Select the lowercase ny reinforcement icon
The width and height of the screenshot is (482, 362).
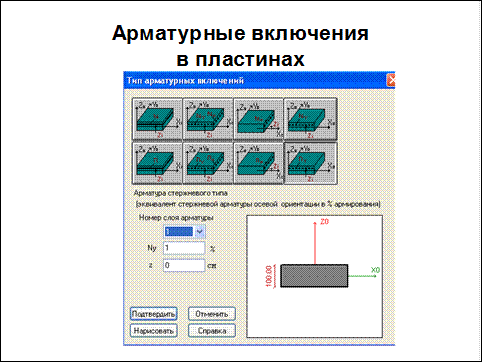tap(310, 163)
